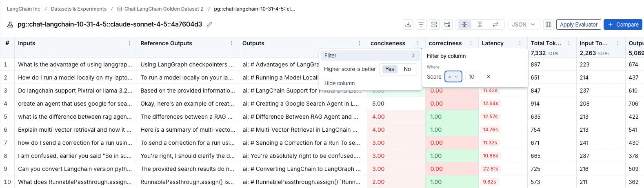Click the columns display icon

coord(548,24)
